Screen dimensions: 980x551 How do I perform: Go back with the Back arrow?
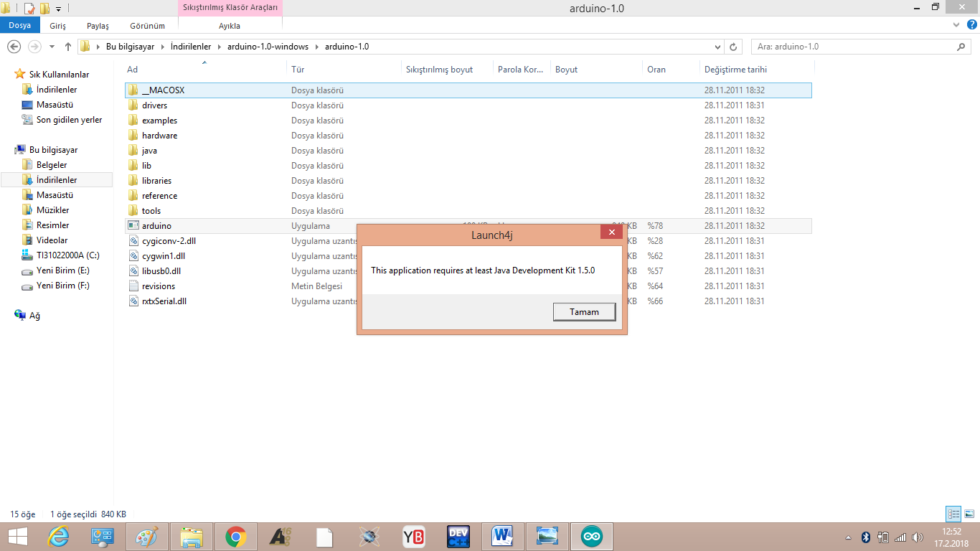(14, 47)
